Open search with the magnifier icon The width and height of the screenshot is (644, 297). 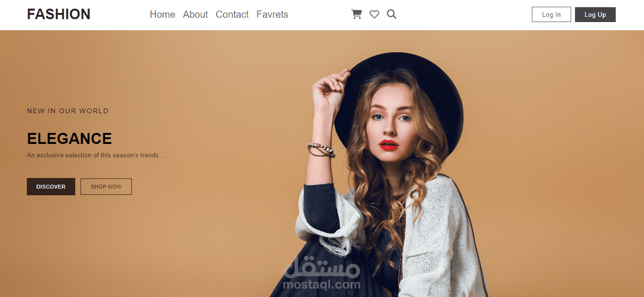point(391,14)
